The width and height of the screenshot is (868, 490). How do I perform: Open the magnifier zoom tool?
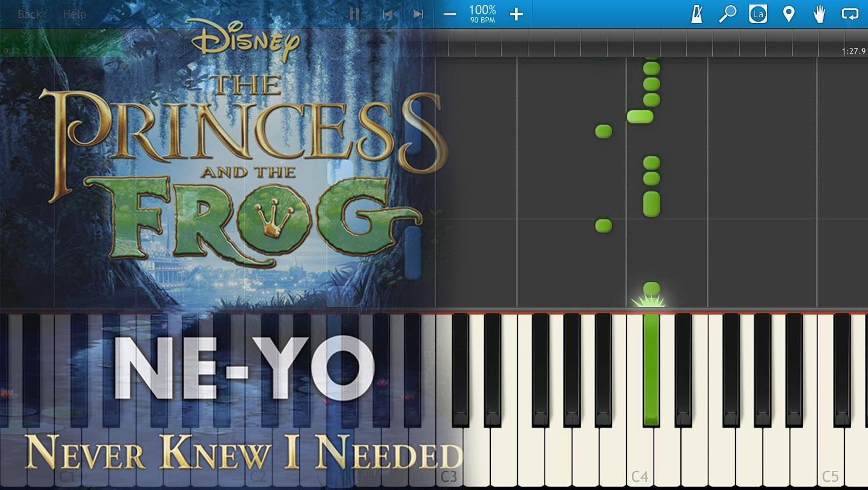(x=728, y=14)
